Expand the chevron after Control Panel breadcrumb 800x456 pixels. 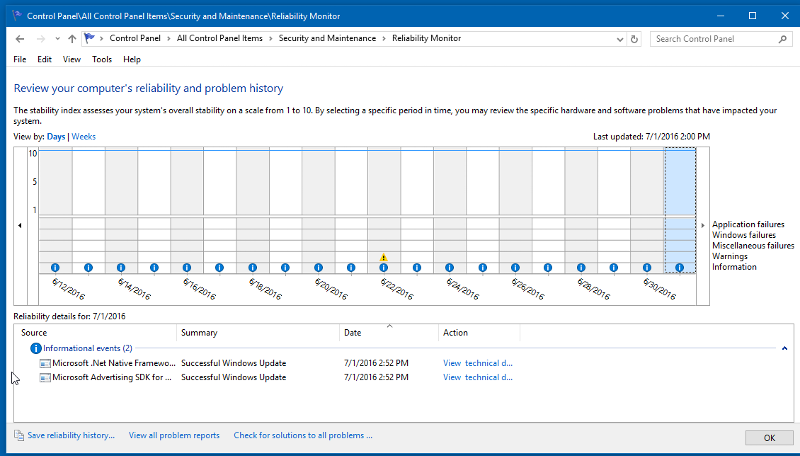[x=169, y=39]
